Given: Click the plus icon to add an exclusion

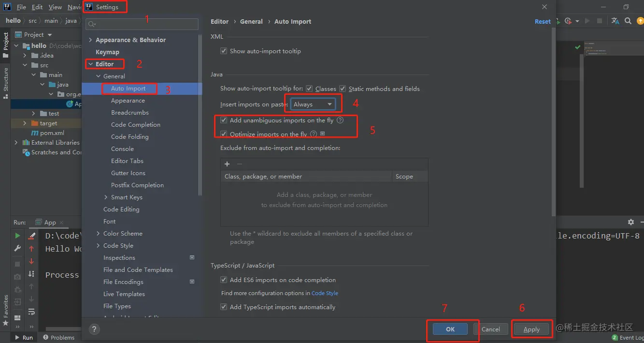Looking at the screenshot, I should pos(227,164).
